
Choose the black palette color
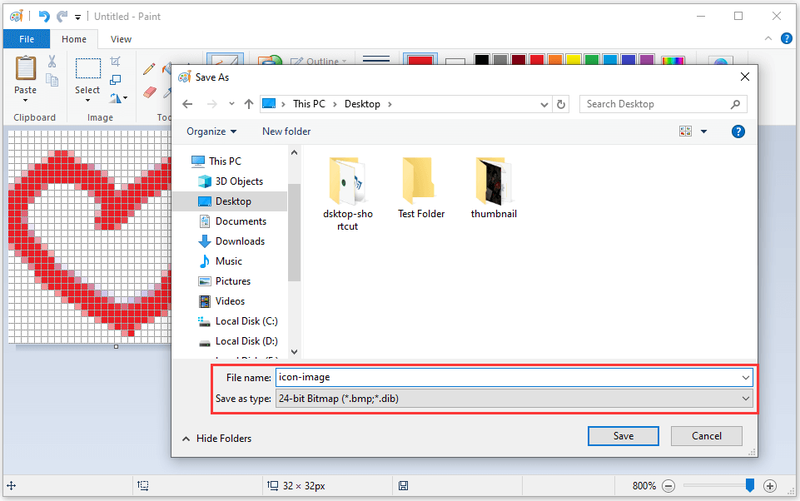[482, 60]
